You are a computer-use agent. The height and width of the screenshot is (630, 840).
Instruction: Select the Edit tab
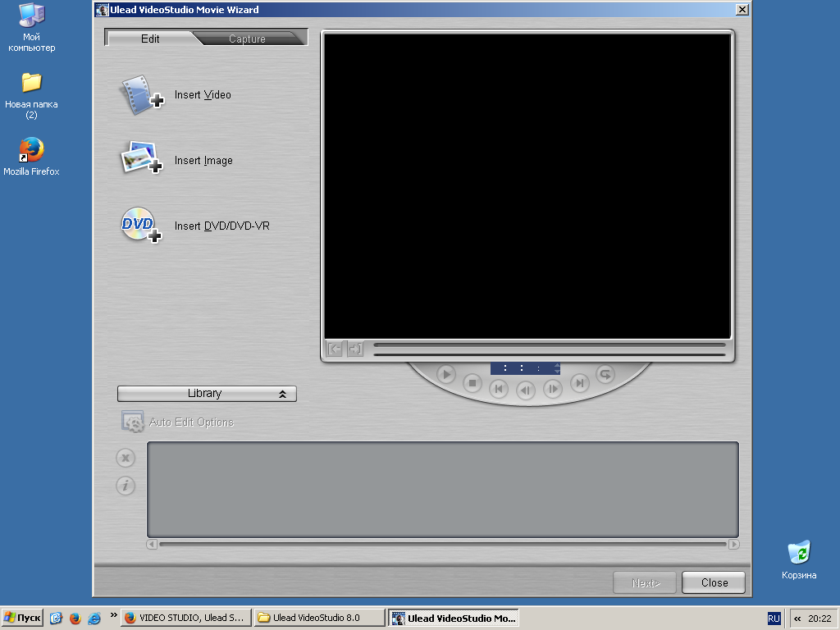(150, 39)
